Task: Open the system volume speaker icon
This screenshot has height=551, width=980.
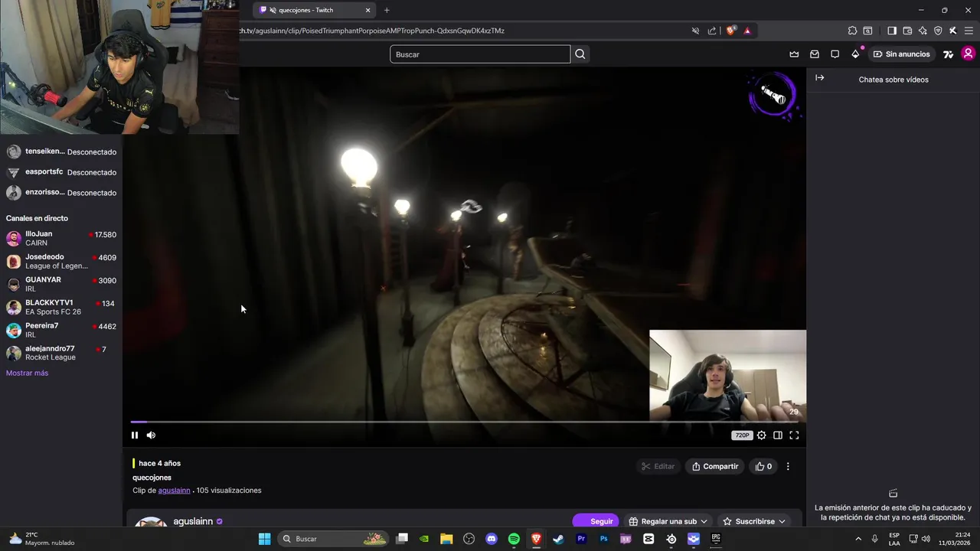Action: coord(926,539)
